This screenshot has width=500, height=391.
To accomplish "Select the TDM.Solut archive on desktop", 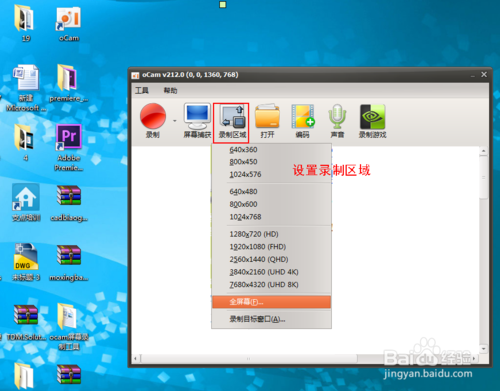I will pyautogui.click(x=26, y=323).
